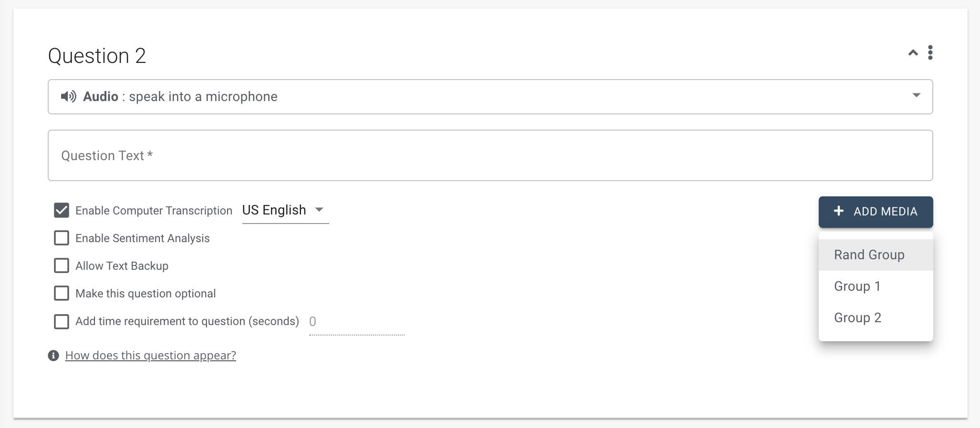Click the three-dot more options icon
Screen dimensions: 980x428
(930, 52)
